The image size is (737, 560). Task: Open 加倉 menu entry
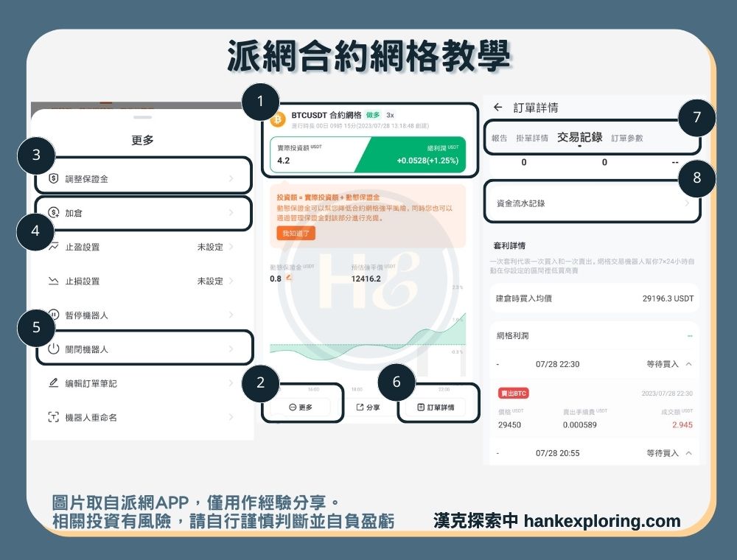pyautogui.click(x=142, y=213)
